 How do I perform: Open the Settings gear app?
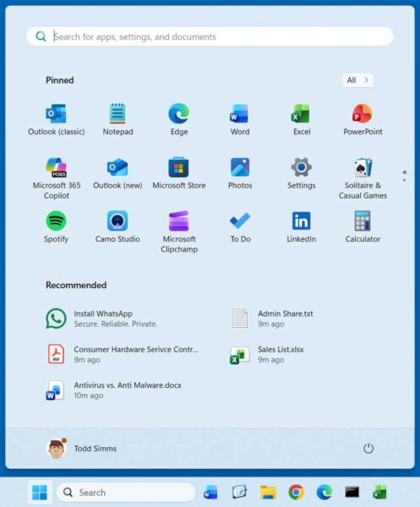302,173
